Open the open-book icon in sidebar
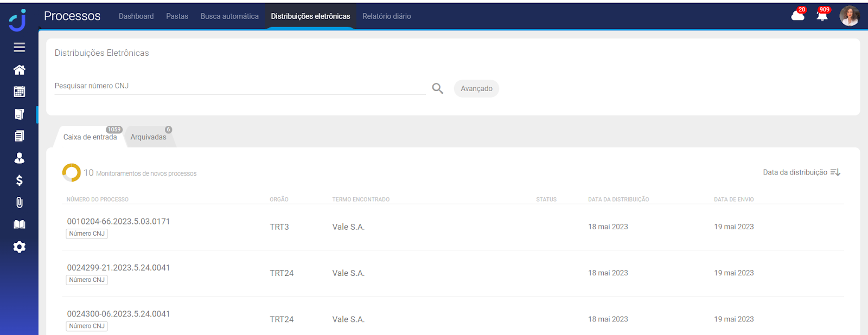 coord(20,224)
